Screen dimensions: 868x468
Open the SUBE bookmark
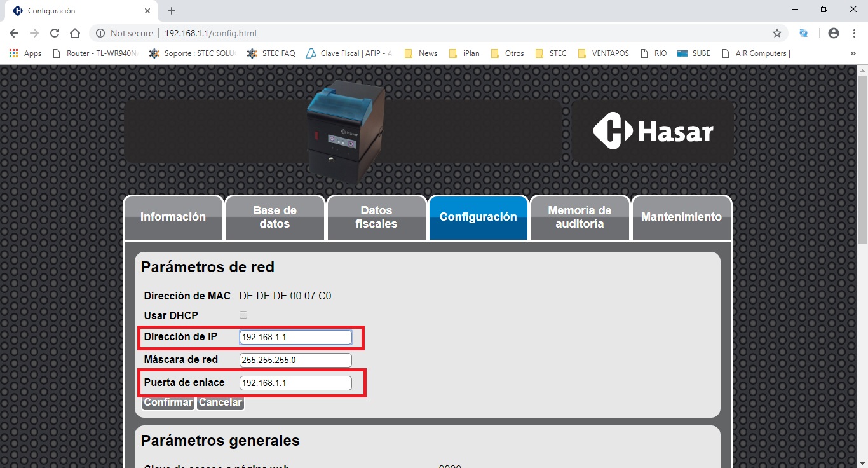694,53
